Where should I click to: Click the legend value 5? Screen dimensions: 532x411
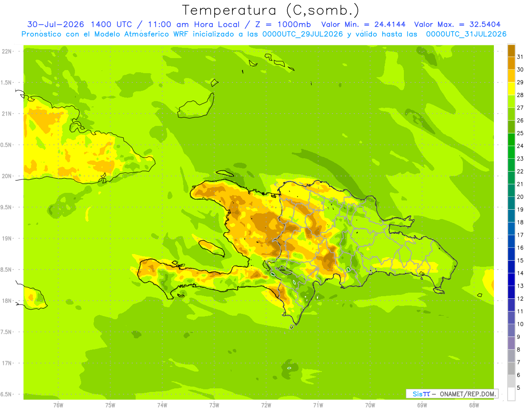click(519, 388)
